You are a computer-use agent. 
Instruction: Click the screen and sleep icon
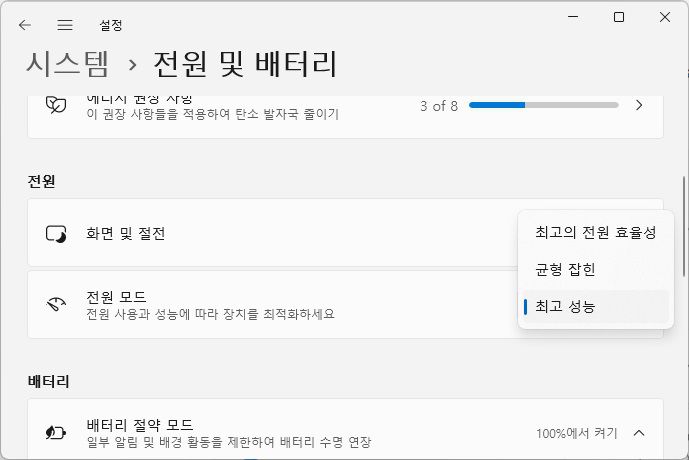(56, 234)
